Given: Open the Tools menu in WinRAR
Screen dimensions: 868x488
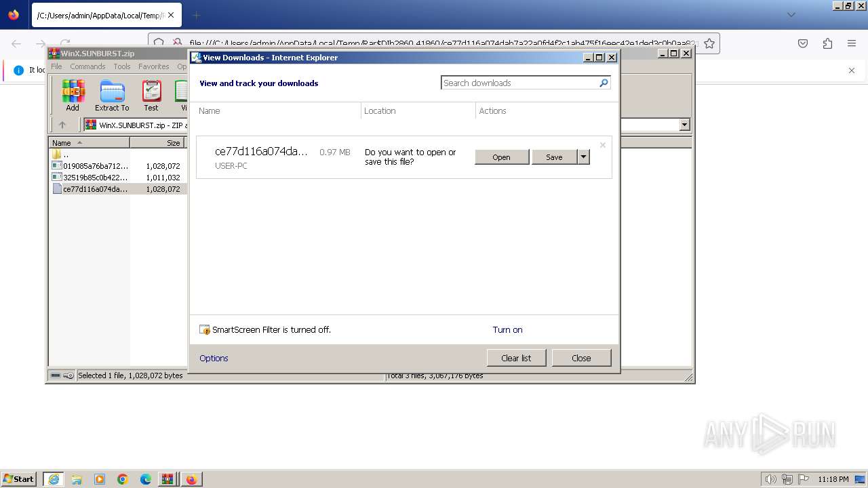Looking at the screenshot, I should click(x=122, y=66).
